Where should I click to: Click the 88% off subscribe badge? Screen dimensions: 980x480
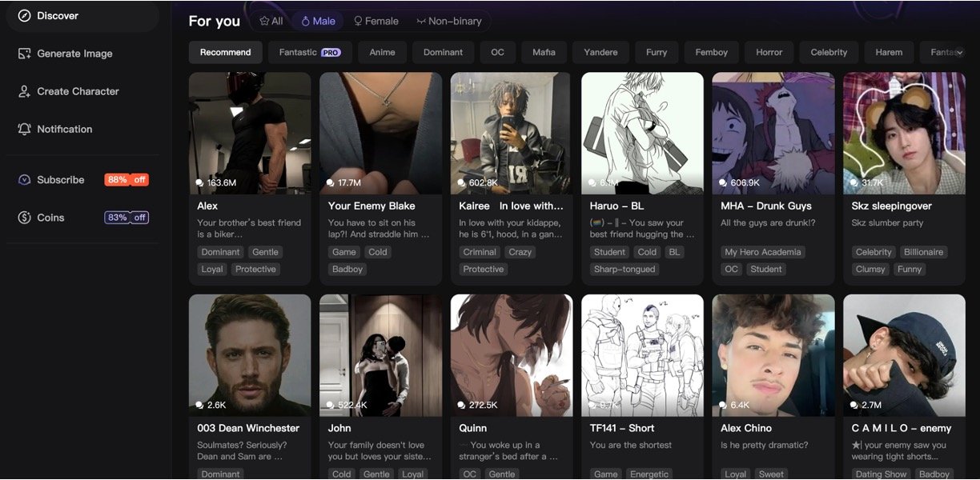coord(127,180)
